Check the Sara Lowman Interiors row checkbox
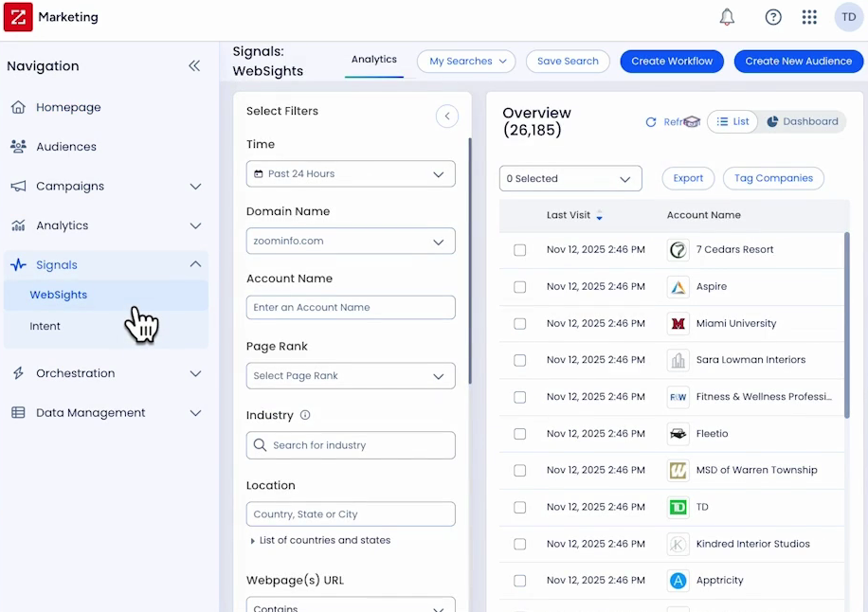Screen dimensions: 868x612 (x=519, y=360)
